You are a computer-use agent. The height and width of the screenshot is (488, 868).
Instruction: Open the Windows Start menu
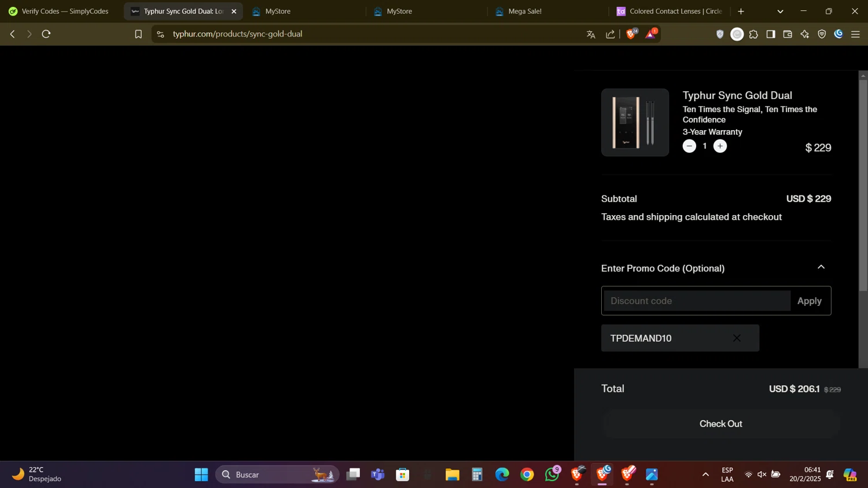[201, 475]
